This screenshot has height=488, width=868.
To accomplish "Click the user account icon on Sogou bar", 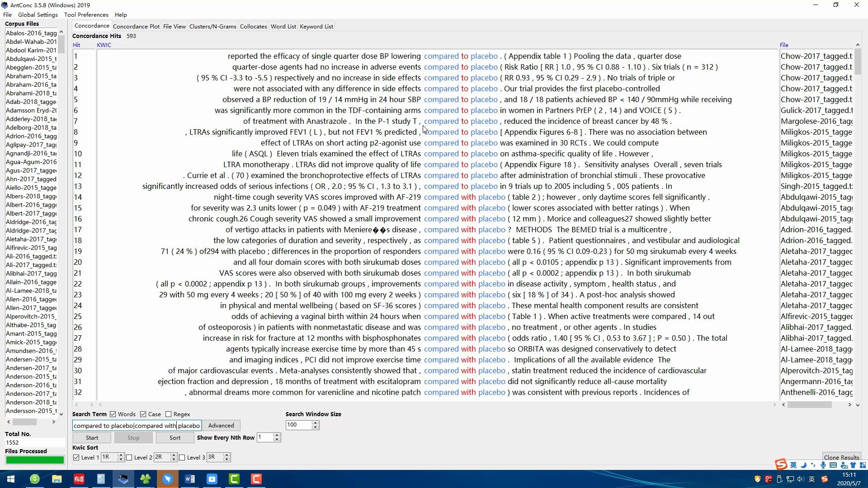I will coord(844,465).
